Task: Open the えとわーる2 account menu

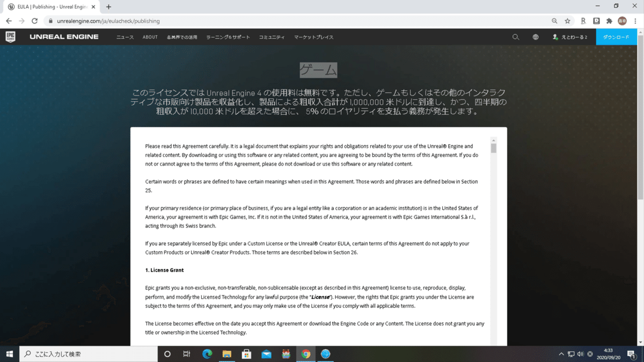Action: point(569,37)
